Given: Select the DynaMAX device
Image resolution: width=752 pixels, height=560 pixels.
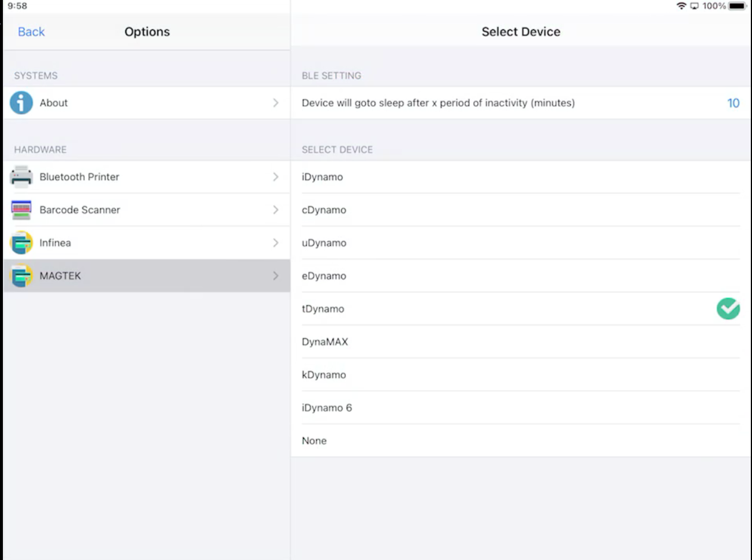Looking at the screenshot, I should coord(521,341).
